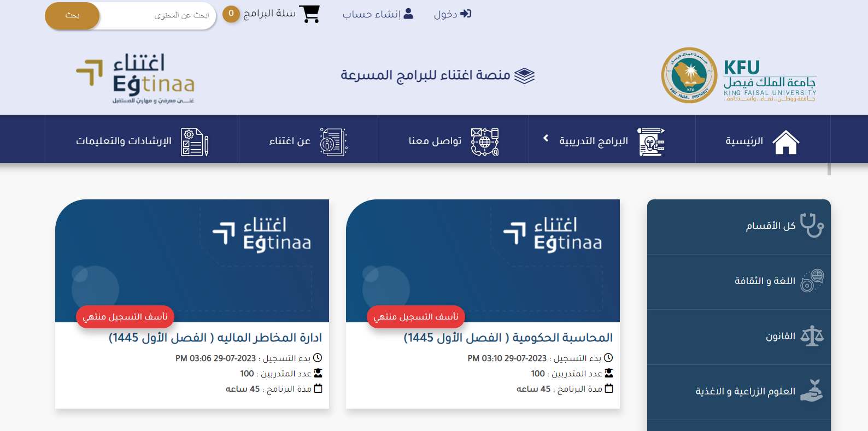The width and height of the screenshot is (868, 431).
Task: Select العلوم الزراعية و الأغذية category
Action: coord(739,392)
